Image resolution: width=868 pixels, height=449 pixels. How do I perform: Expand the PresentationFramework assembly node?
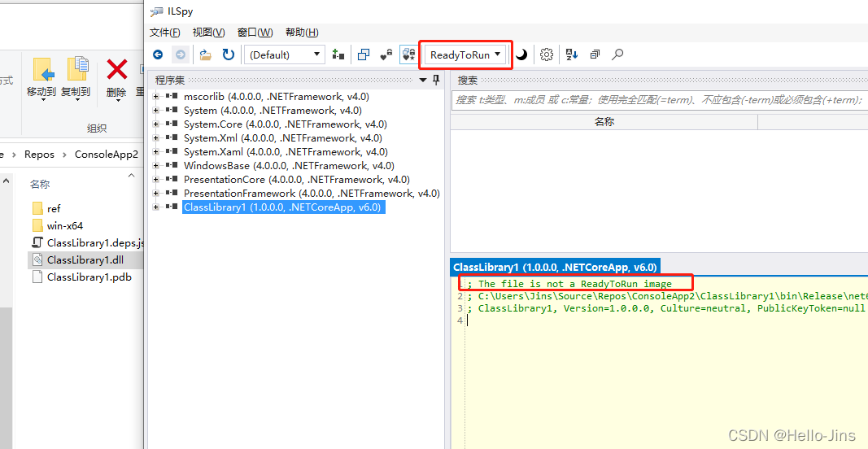click(x=156, y=194)
